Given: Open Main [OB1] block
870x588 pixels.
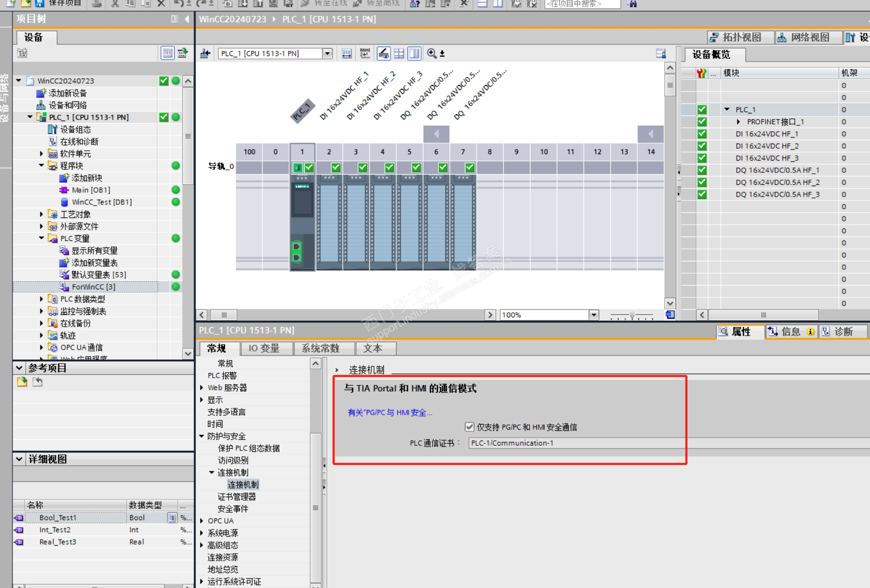Looking at the screenshot, I should coord(91,190).
